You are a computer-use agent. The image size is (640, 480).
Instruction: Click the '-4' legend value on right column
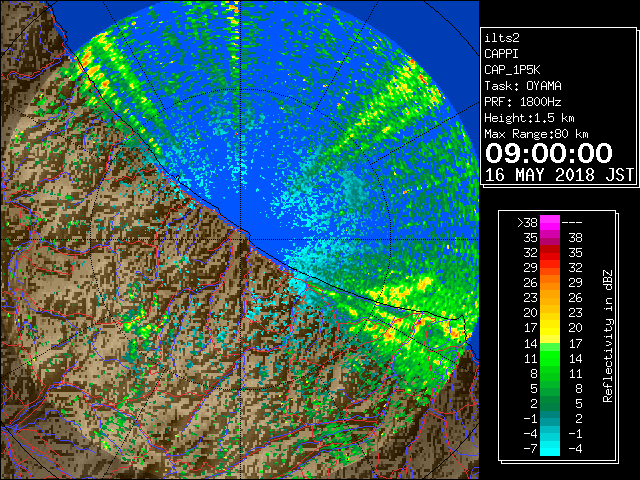click(x=575, y=449)
